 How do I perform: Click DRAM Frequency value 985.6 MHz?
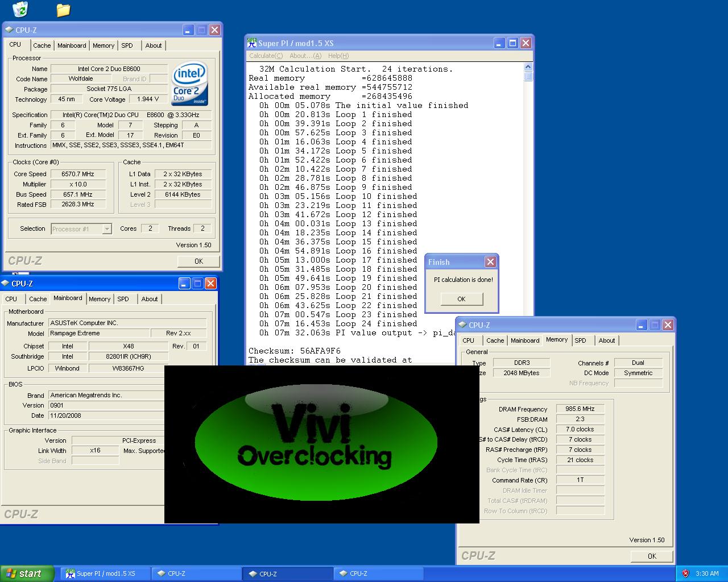pos(580,409)
